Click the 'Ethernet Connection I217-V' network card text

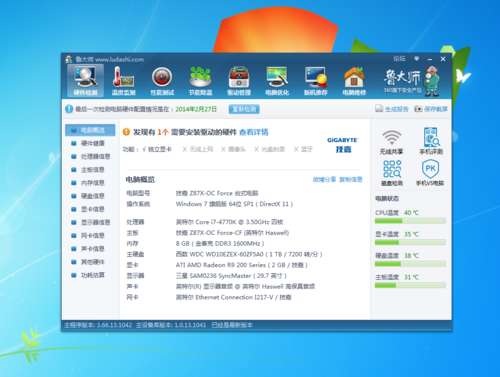[233, 297]
